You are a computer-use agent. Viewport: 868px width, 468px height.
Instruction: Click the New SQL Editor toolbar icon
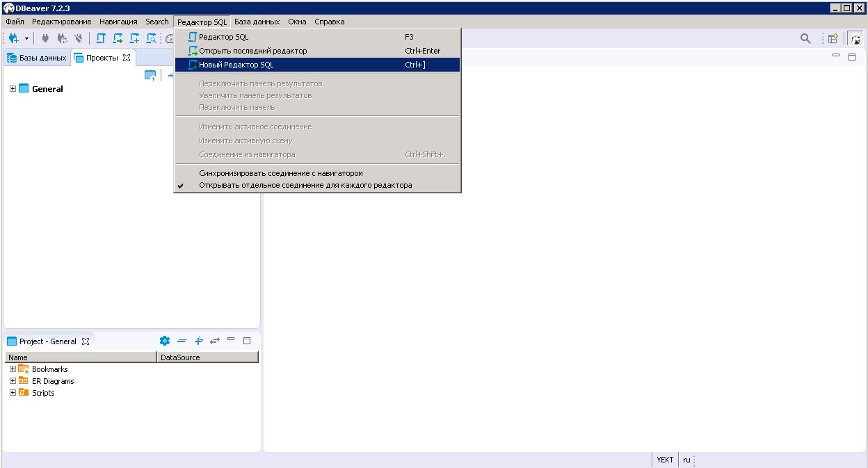tap(134, 39)
